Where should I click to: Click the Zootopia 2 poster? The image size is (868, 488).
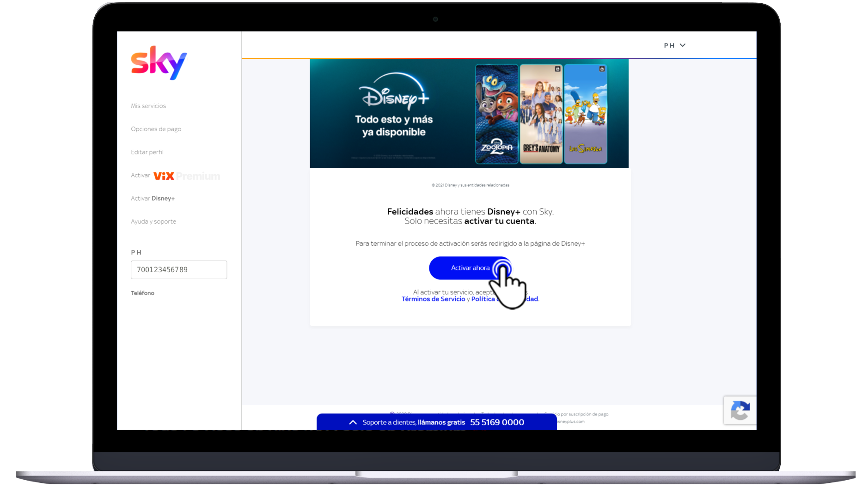coord(497,114)
